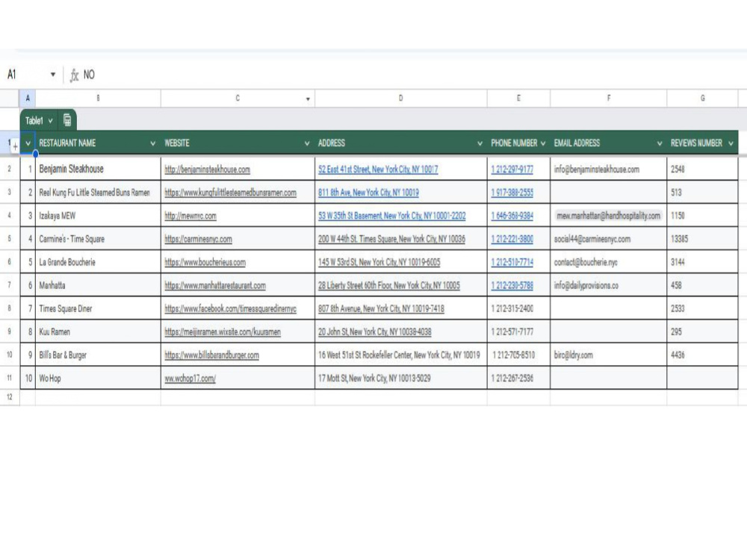The image size is (747, 560).
Task: Select the Izakaya MEW cell
Action: click(x=98, y=216)
